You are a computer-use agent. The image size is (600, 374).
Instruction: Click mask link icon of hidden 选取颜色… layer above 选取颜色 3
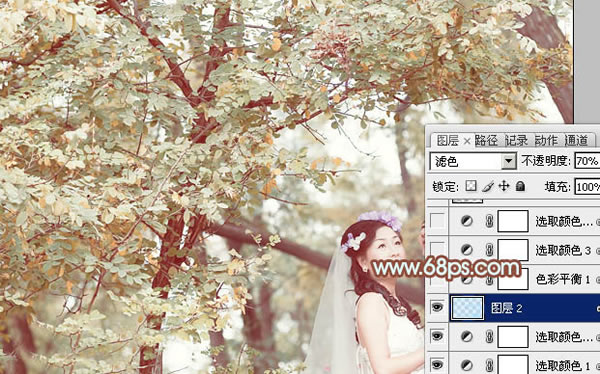489,221
